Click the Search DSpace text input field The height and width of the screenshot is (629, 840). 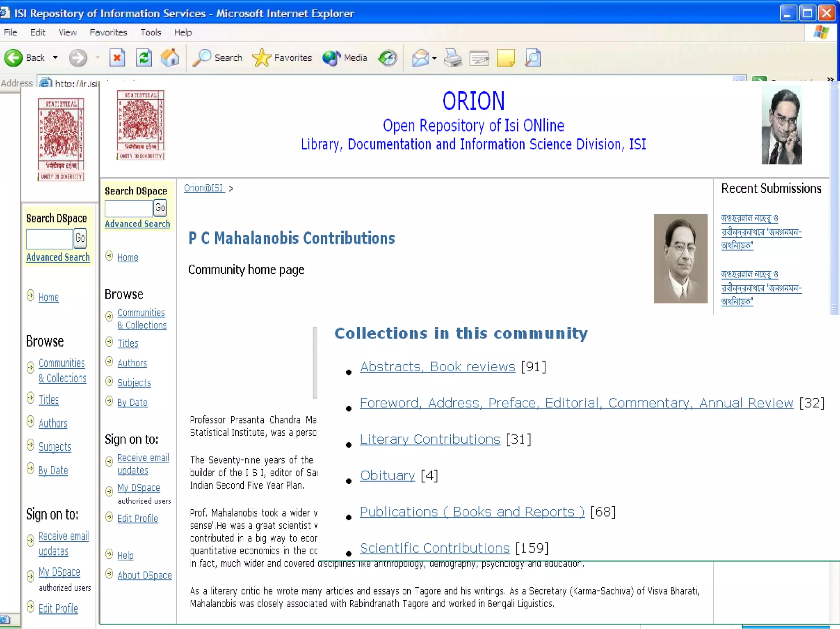[128, 209]
